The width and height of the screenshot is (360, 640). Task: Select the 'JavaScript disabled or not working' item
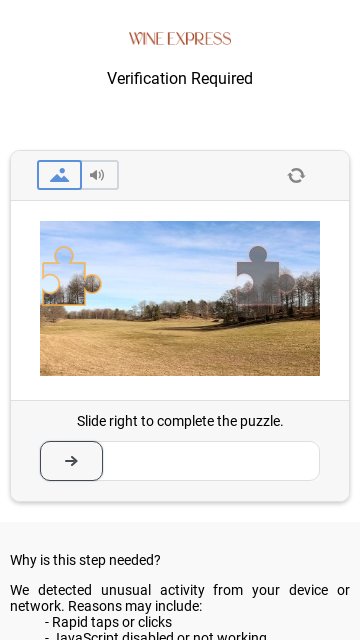coord(156,636)
